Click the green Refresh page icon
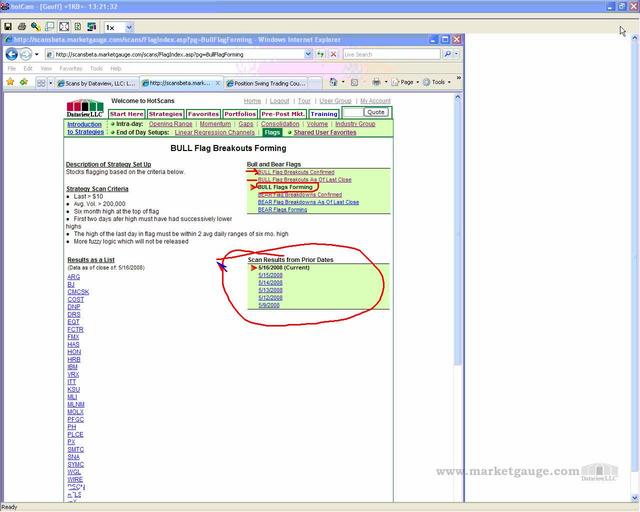Image resolution: width=640 pixels, height=512 pixels. coord(321,54)
